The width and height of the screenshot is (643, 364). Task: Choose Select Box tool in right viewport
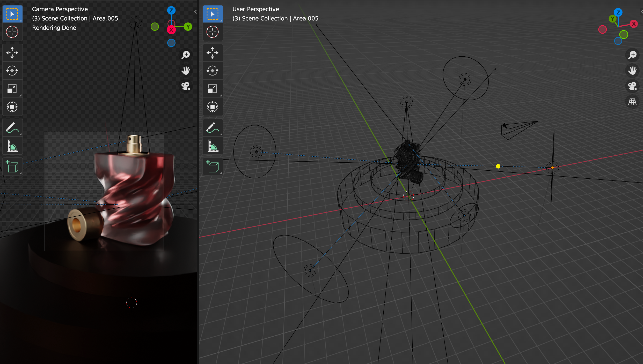(x=213, y=14)
